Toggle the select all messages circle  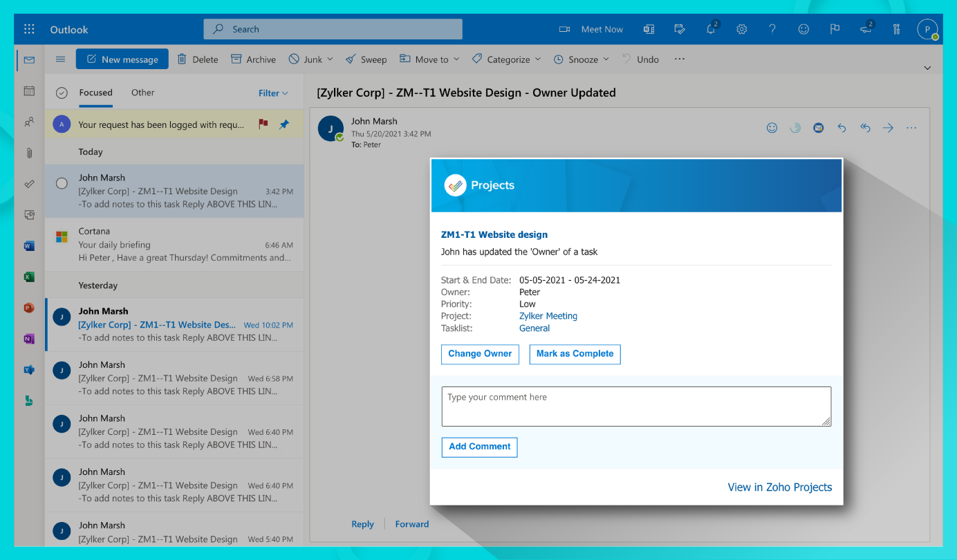tap(62, 93)
